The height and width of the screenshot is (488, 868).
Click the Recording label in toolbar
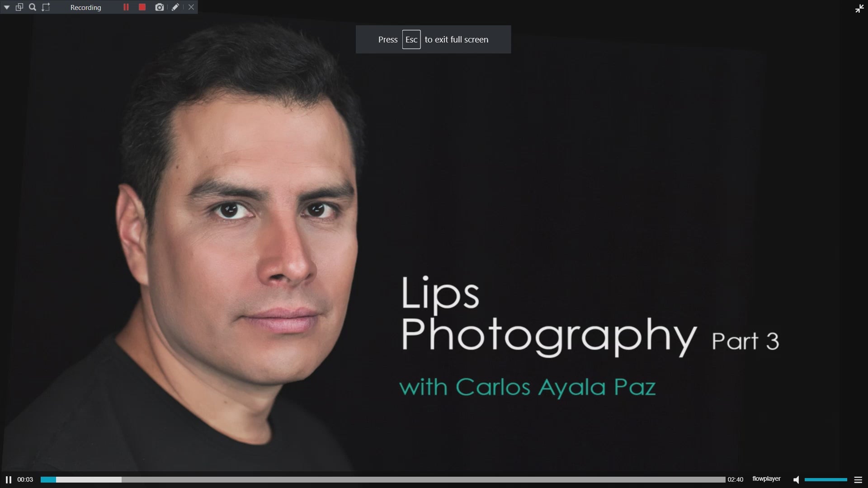click(x=86, y=7)
